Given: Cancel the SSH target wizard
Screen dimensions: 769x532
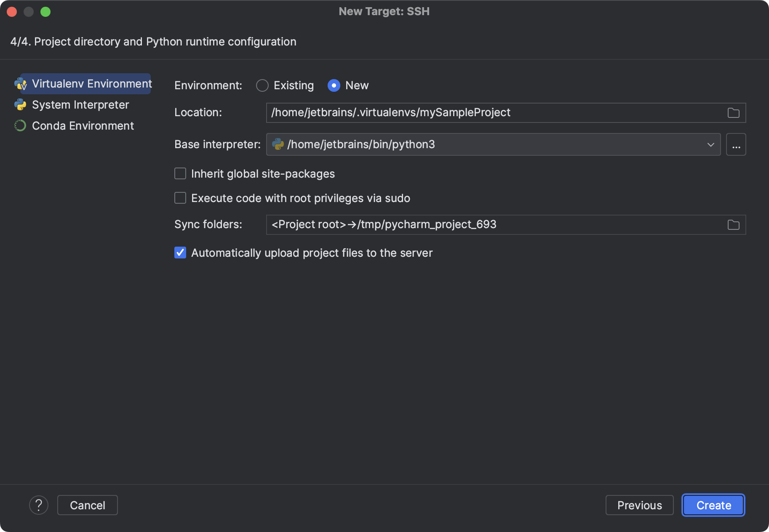Looking at the screenshot, I should click(x=87, y=505).
